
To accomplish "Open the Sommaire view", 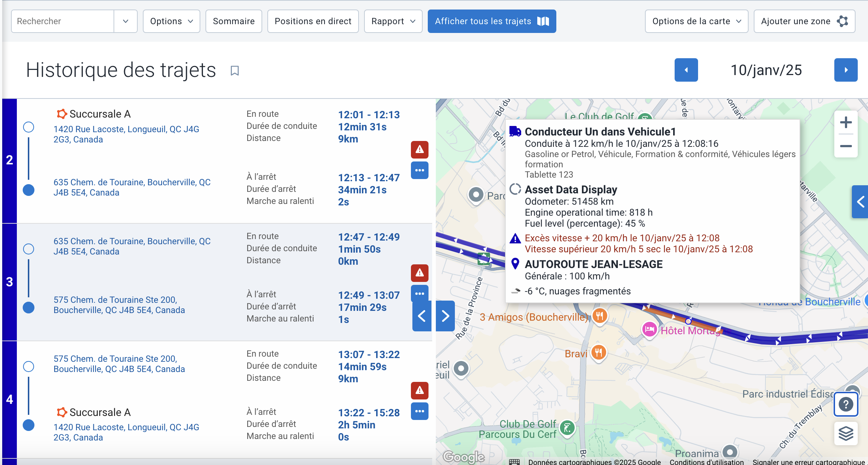I will [x=234, y=21].
